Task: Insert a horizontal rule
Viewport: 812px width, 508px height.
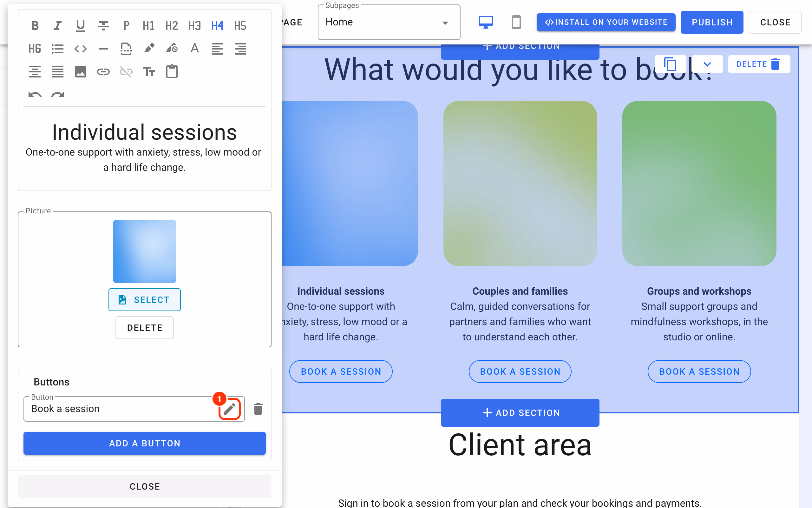Action: (103, 49)
